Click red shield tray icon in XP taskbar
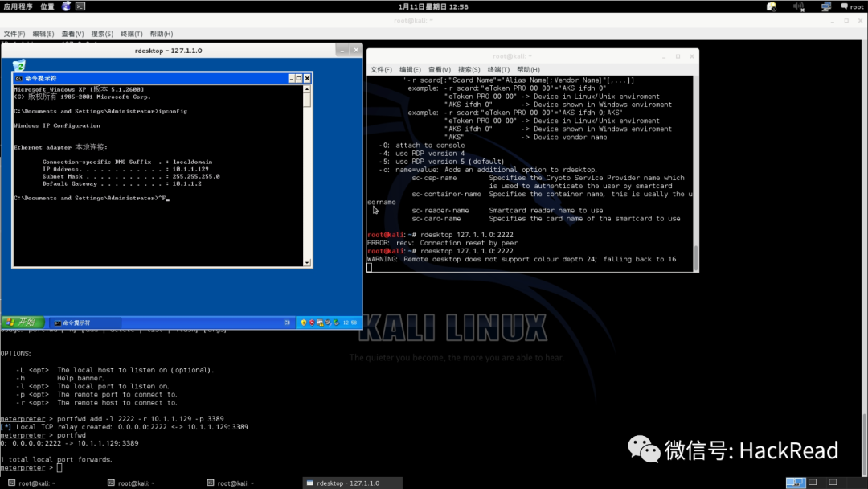Image resolution: width=868 pixels, height=489 pixels. coord(312,323)
